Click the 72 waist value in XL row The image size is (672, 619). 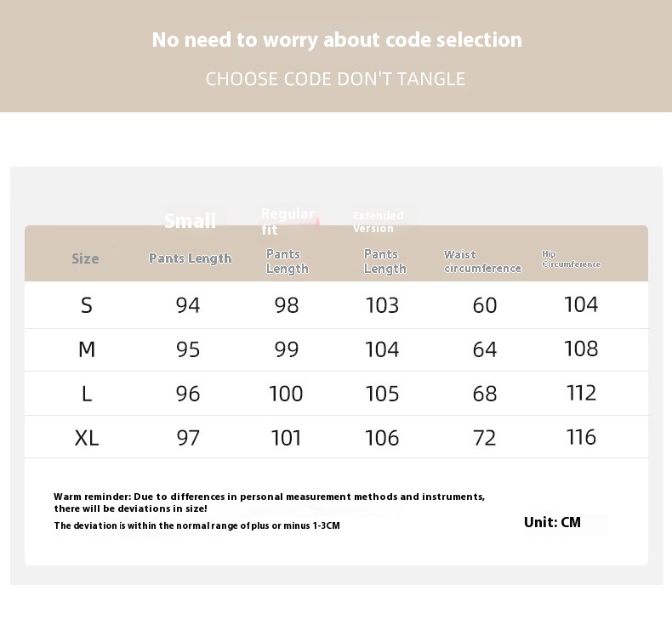point(485,438)
